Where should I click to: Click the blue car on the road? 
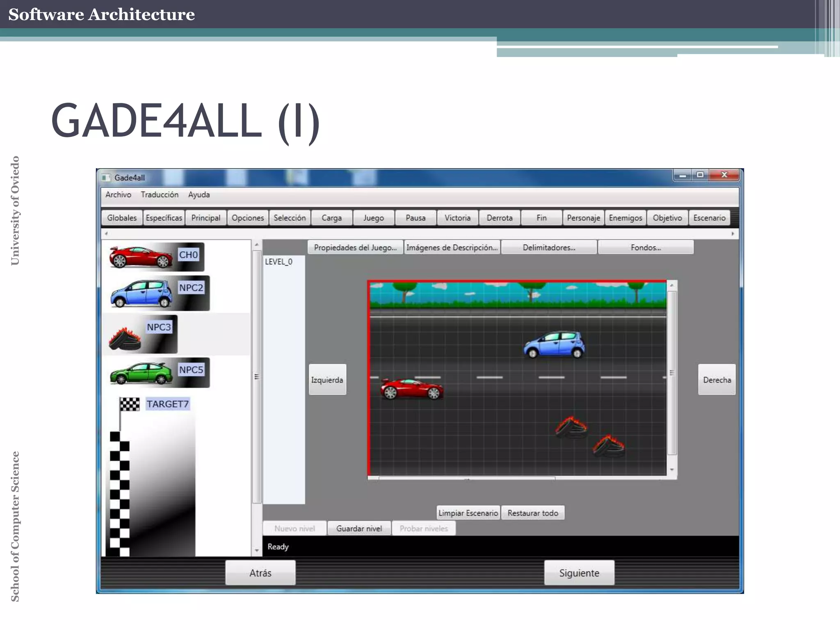[554, 345]
